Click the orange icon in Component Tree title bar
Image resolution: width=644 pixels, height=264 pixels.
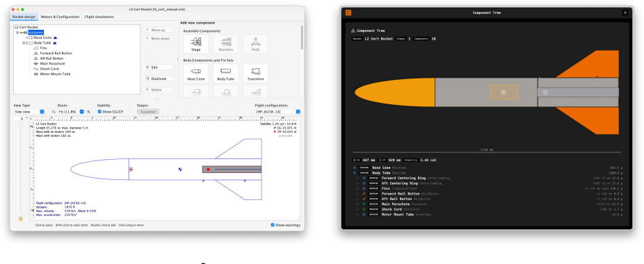[x=348, y=13]
